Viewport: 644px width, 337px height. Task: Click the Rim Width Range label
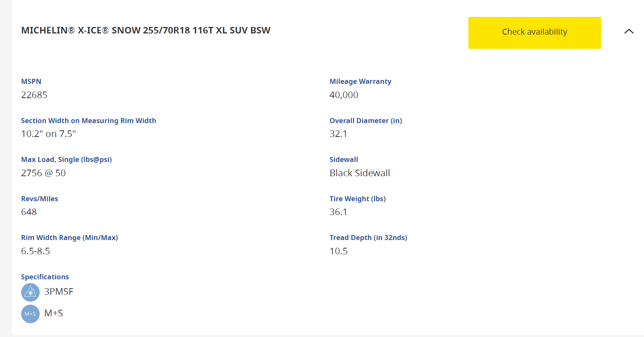[x=70, y=238]
